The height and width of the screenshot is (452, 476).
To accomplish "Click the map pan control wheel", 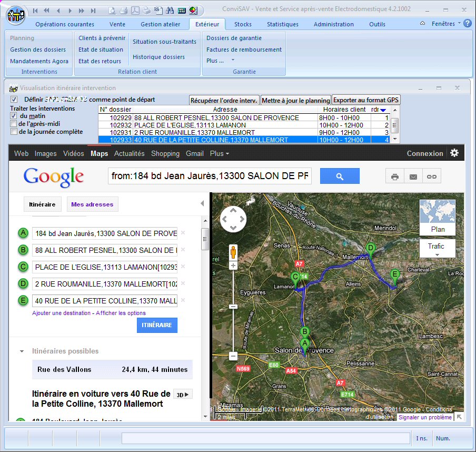I will [x=233, y=219].
